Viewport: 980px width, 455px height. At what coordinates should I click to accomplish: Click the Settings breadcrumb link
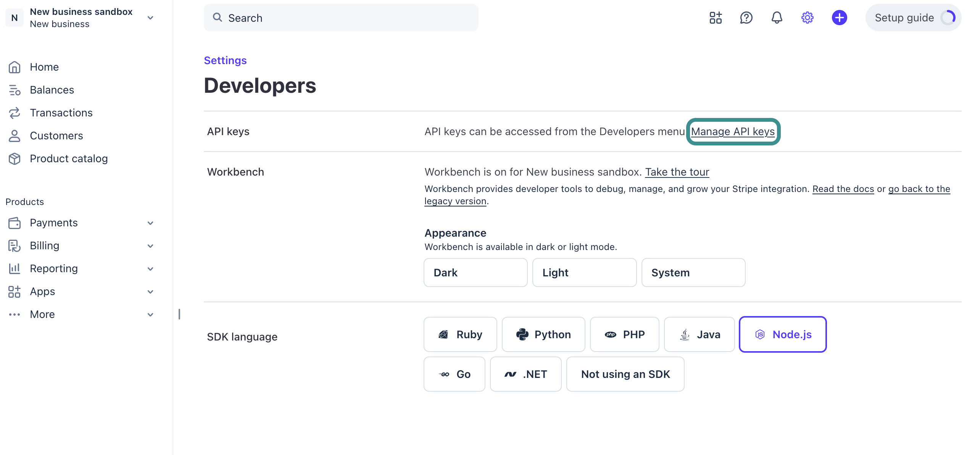pyautogui.click(x=225, y=60)
